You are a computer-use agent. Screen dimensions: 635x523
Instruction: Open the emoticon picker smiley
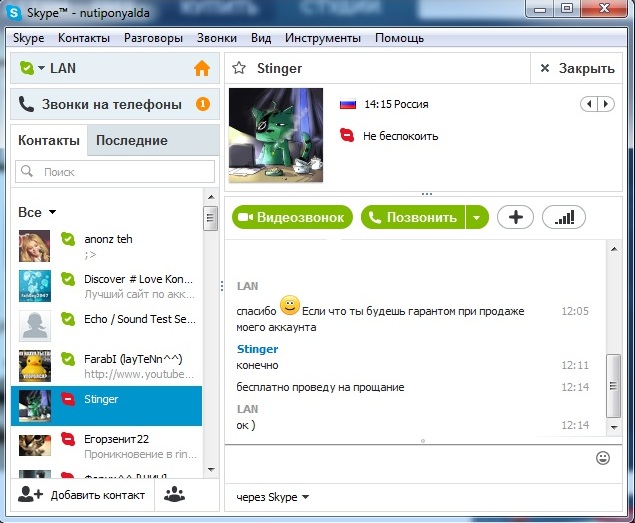pos(603,458)
